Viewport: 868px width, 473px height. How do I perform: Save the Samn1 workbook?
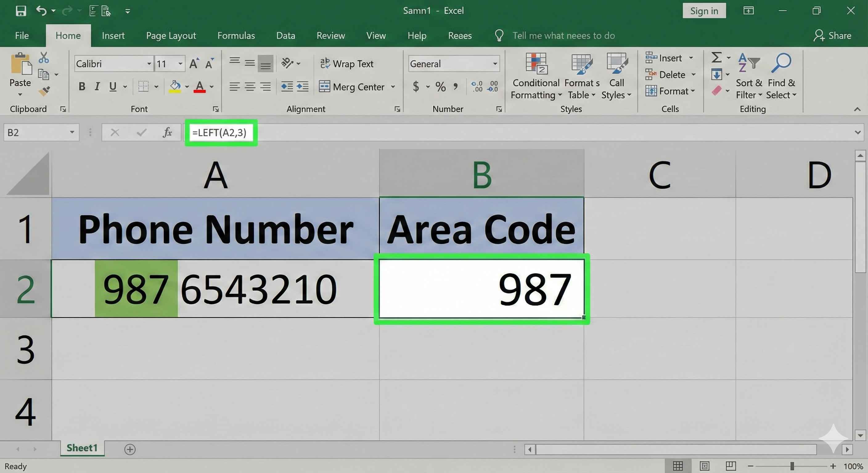pos(21,10)
